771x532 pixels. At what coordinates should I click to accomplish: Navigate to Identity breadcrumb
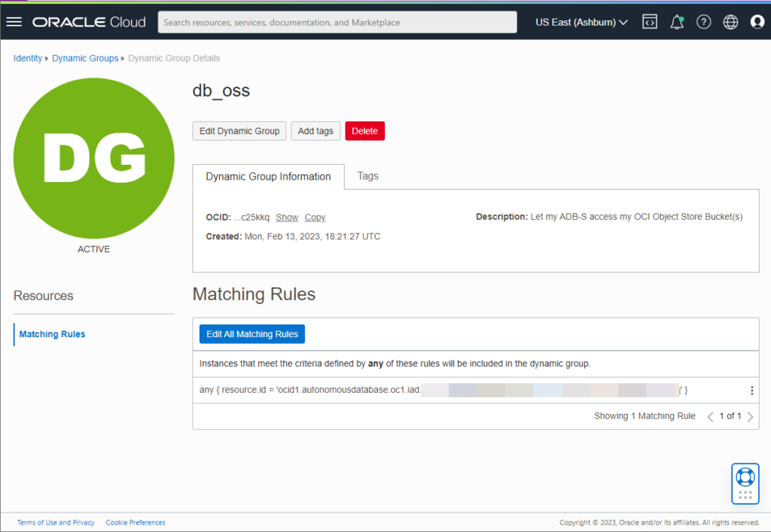28,58
